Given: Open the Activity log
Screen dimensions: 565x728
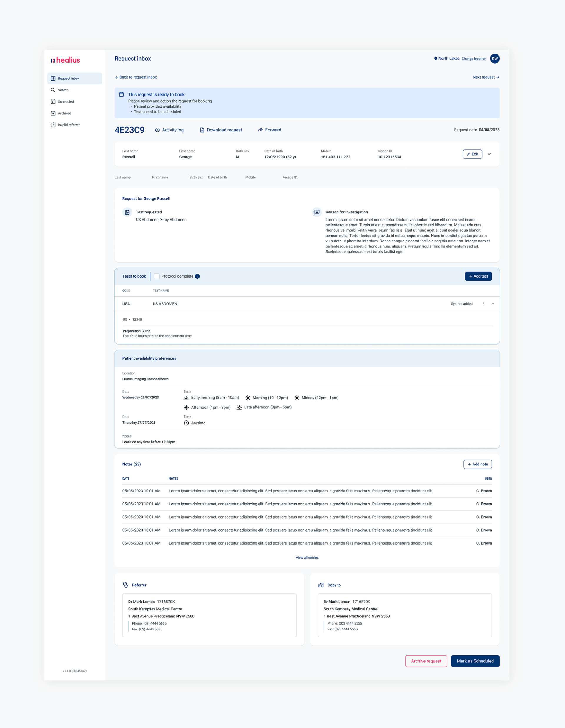Looking at the screenshot, I should [169, 130].
